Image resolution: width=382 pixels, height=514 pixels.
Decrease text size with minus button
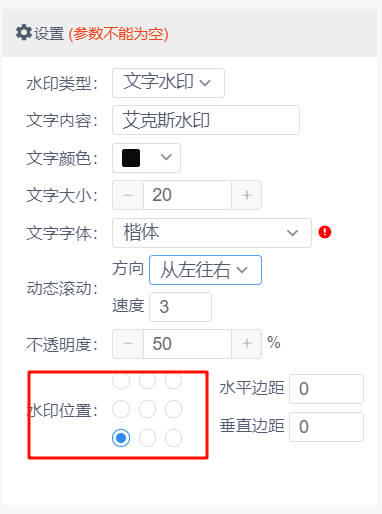128,195
